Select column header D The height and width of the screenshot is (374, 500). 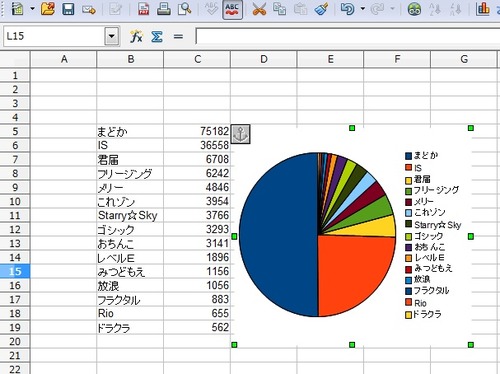264,59
